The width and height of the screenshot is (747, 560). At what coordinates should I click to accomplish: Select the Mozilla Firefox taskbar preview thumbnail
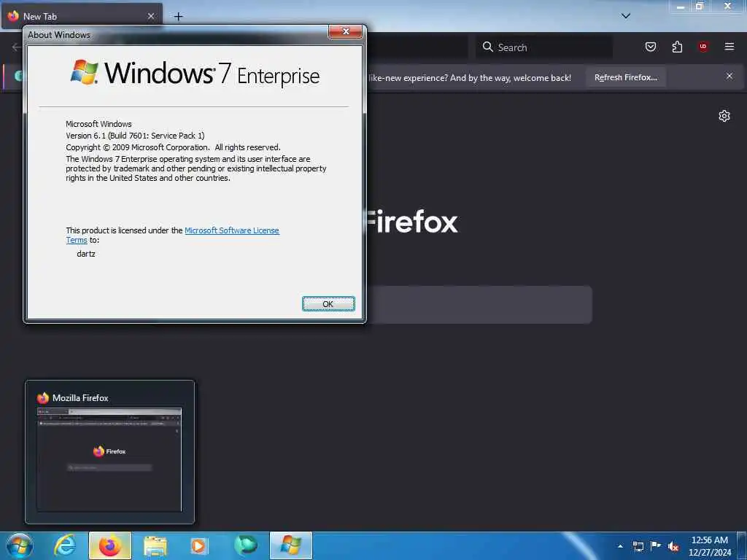coord(109,452)
